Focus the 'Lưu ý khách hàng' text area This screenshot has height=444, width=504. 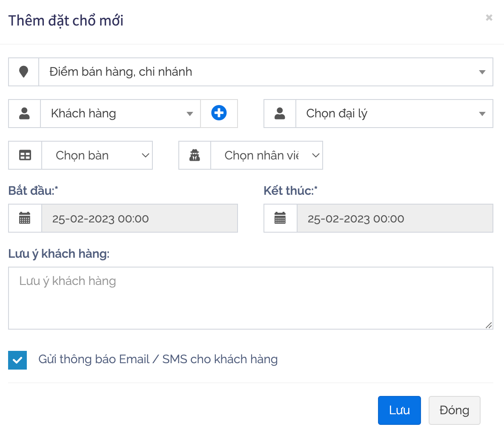tap(250, 298)
